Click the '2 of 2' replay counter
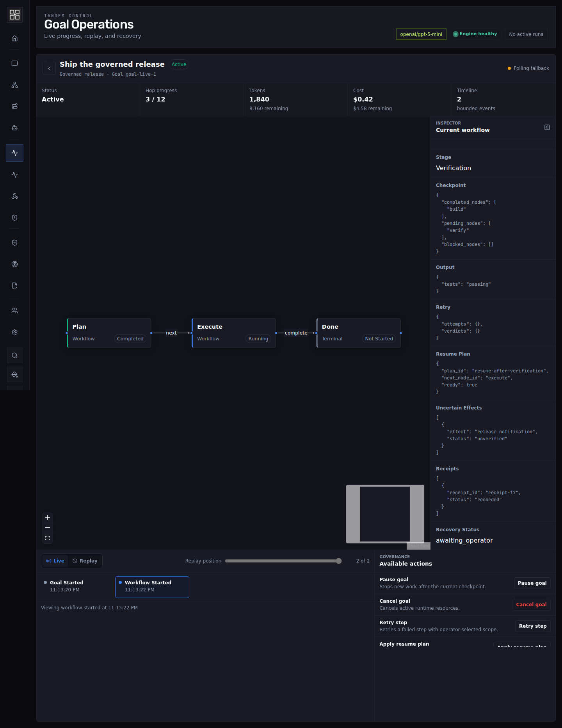 363,561
